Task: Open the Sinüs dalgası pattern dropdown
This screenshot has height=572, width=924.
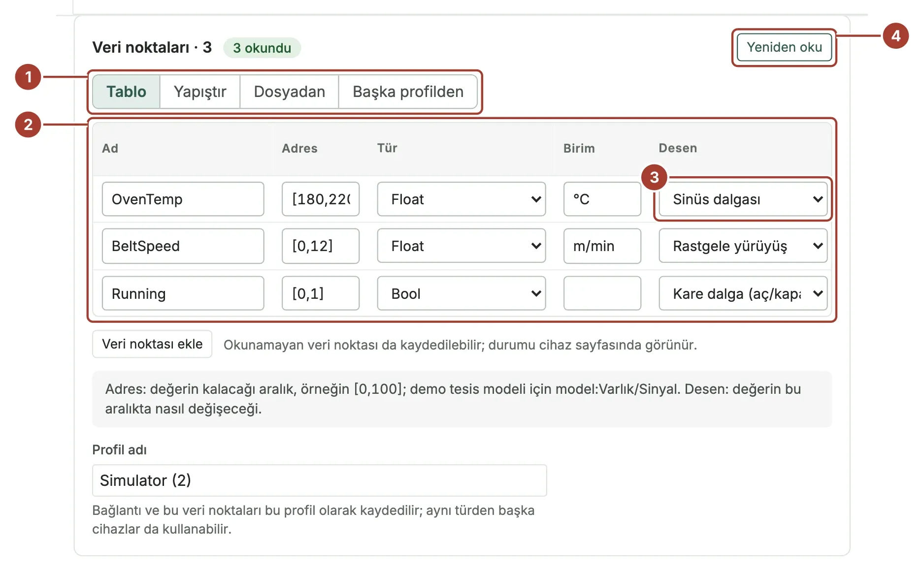Action: pyautogui.click(x=743, y=199)
